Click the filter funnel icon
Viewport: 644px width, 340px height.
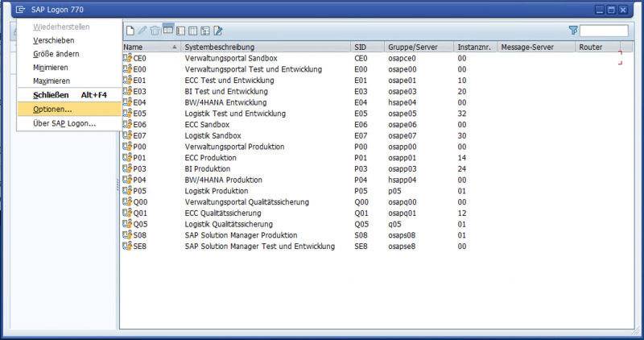(573, 31)
